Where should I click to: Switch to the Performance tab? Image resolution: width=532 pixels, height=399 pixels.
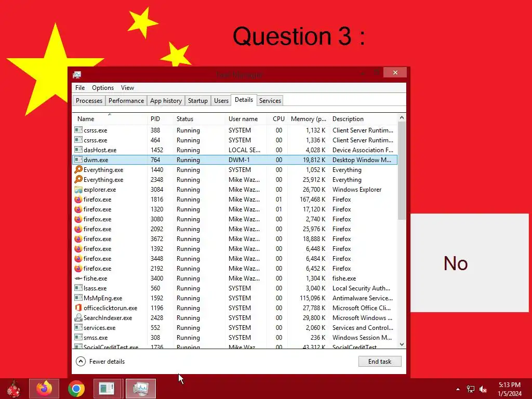pyautogui.click(x=126, y=101)
